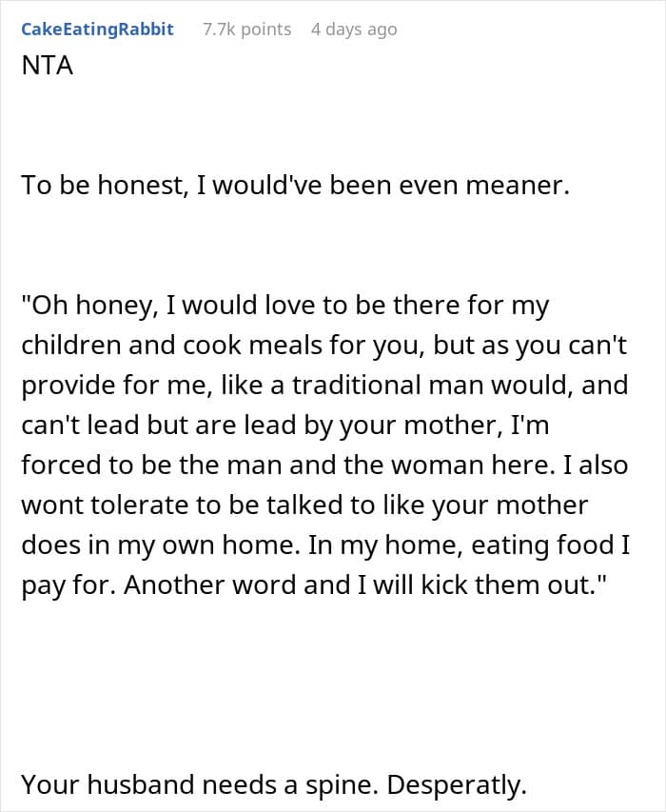Viewport: 666px width, 812px height.
Task: Click the "NTA" verdict text
Action: click(47, 66)
